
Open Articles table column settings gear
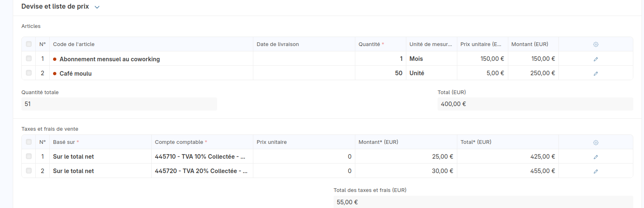(x=595, y=44)
